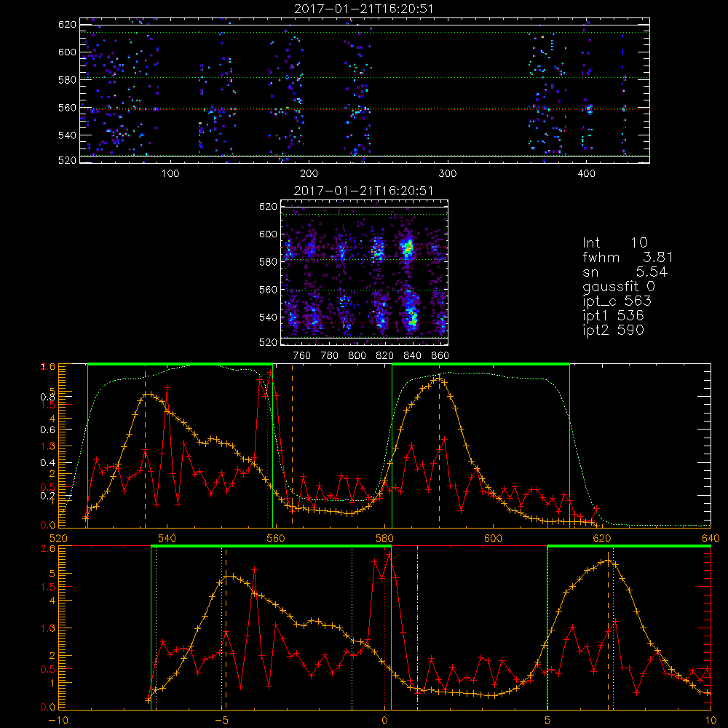The width and height of the screenshot is (728, 728).
Task: Click the small square zoomed image plot
Action: click(x=365, y=272)
